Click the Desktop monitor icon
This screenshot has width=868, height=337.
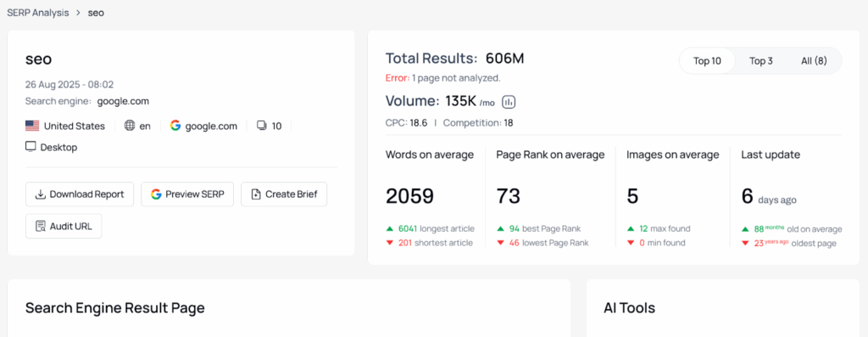coord(31,147)
